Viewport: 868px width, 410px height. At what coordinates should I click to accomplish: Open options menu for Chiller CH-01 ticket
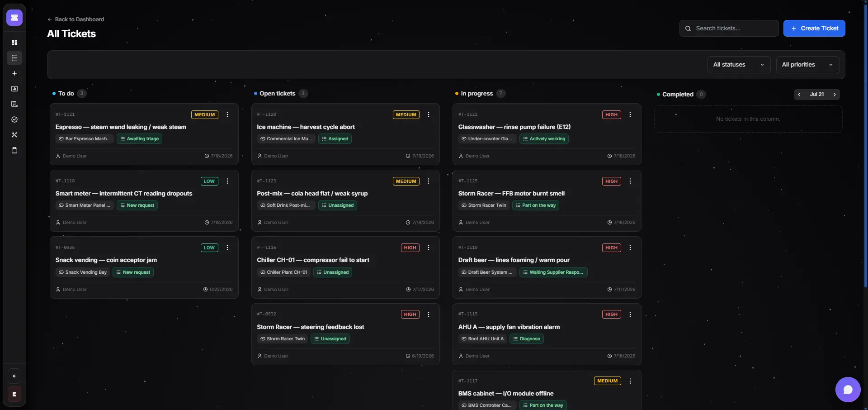pos(429,248)
